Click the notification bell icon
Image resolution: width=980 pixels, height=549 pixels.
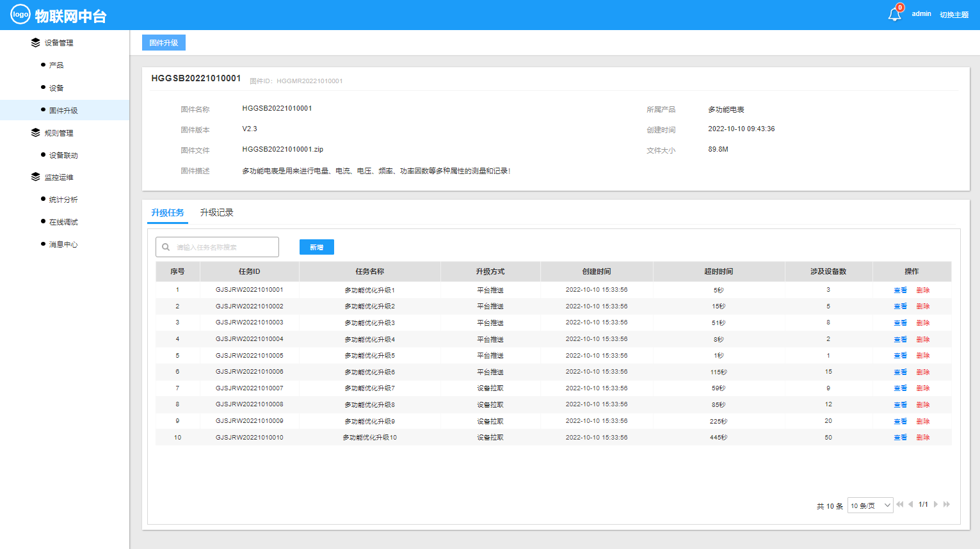(x=894, y=14)
